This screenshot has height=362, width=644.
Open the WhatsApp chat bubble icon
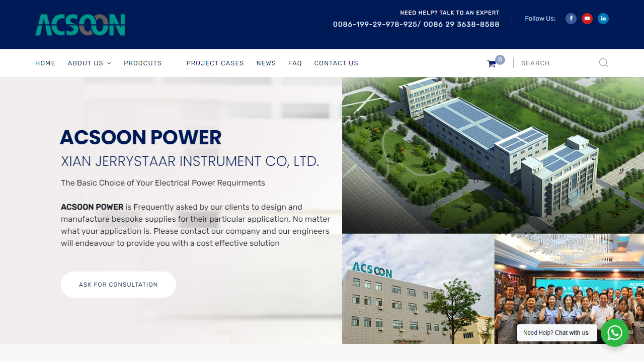(615, 333)
